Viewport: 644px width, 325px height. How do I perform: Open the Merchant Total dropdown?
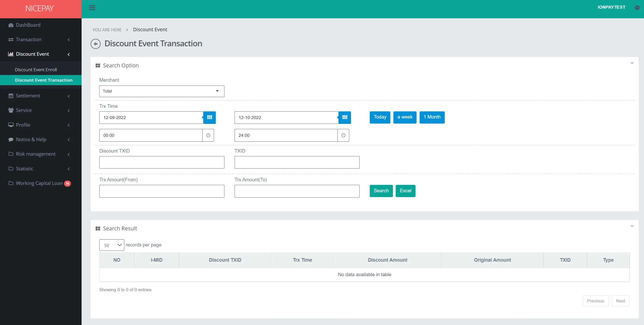click(x=162, y=91)
